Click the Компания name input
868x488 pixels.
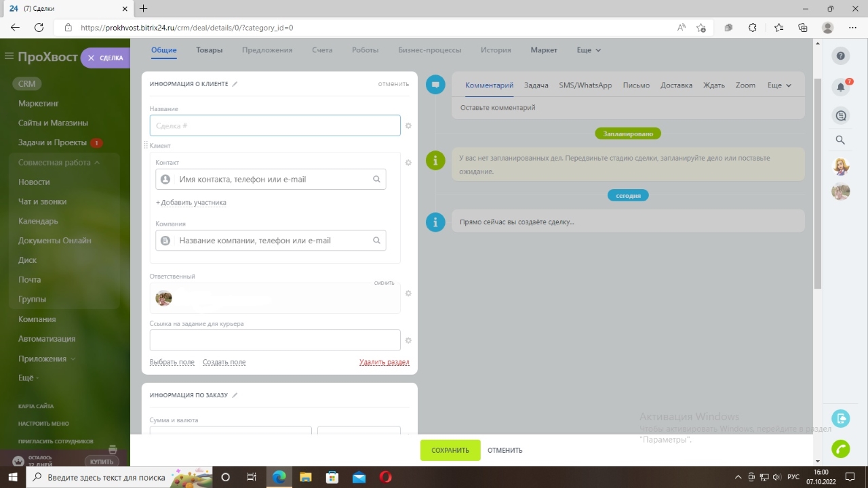271,241
